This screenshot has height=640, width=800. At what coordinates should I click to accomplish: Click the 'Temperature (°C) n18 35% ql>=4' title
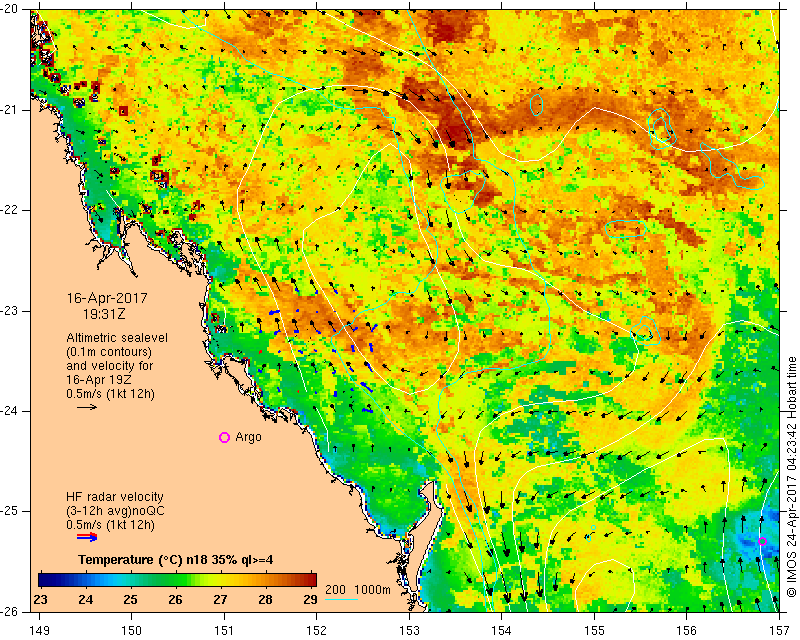(176, 560)
